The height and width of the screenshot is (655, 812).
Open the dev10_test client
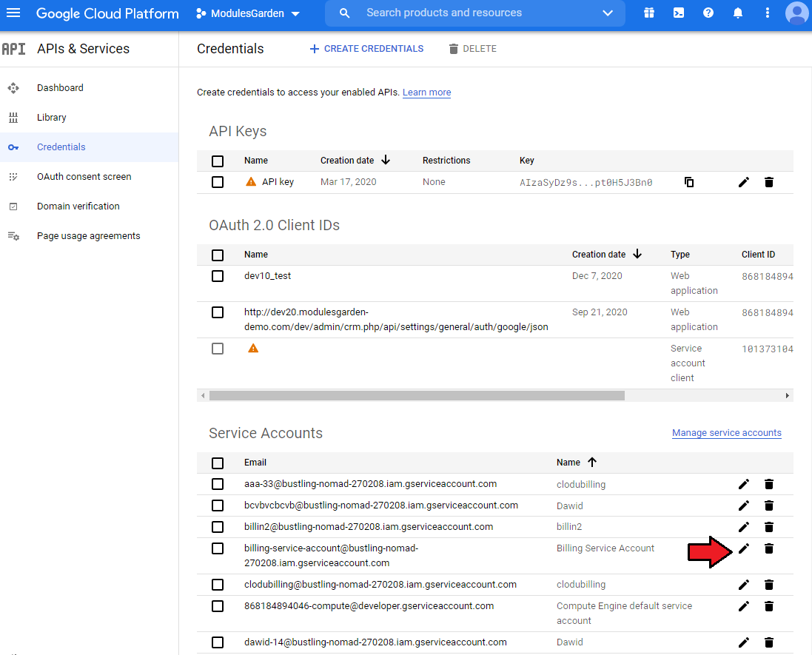click(267, 276)
